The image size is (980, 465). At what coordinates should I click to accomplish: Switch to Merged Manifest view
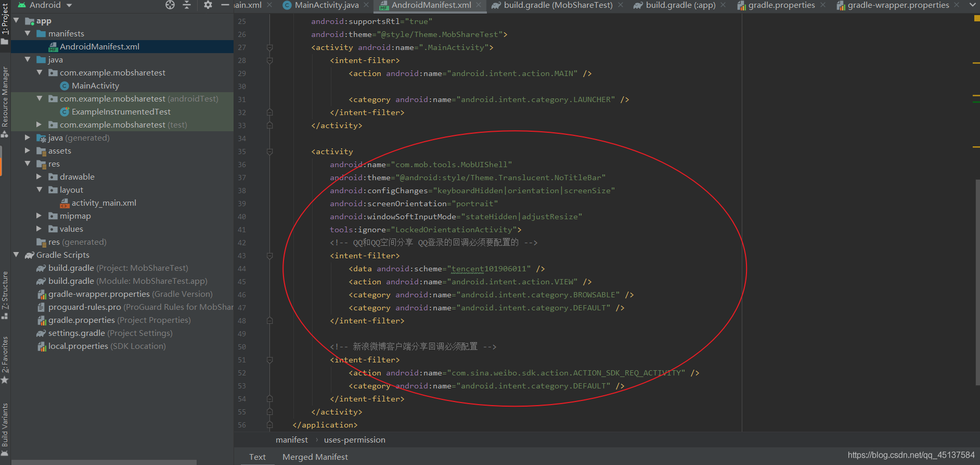315,457
